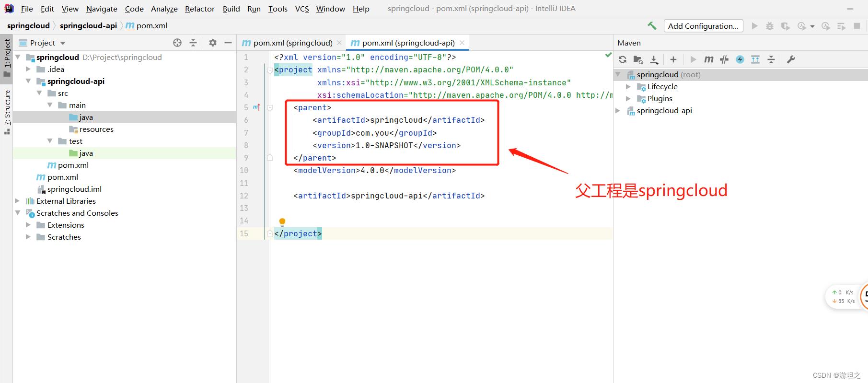Click Generate Sources and Update Folders icon
Viewport: 868px width, 383px height.
(638, 59)
